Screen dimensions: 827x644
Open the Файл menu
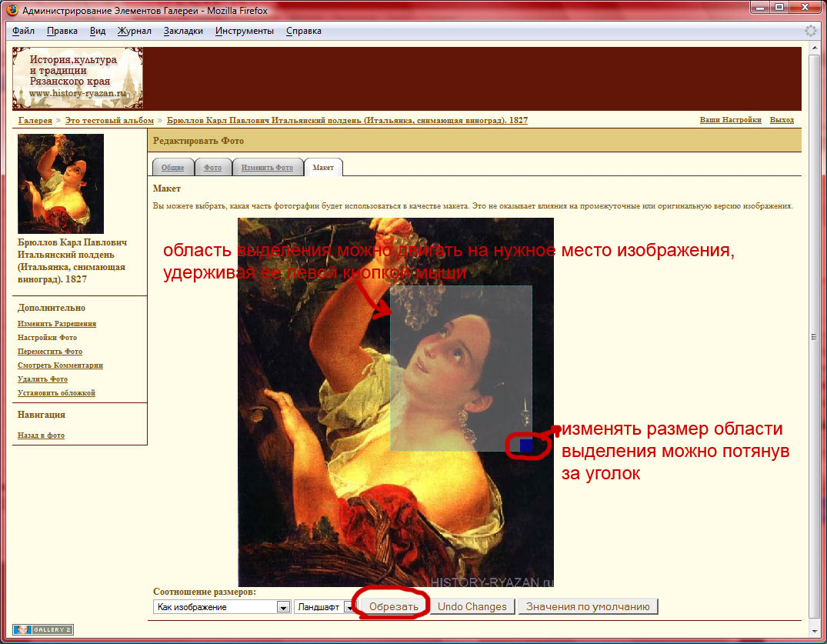[23, 31]
